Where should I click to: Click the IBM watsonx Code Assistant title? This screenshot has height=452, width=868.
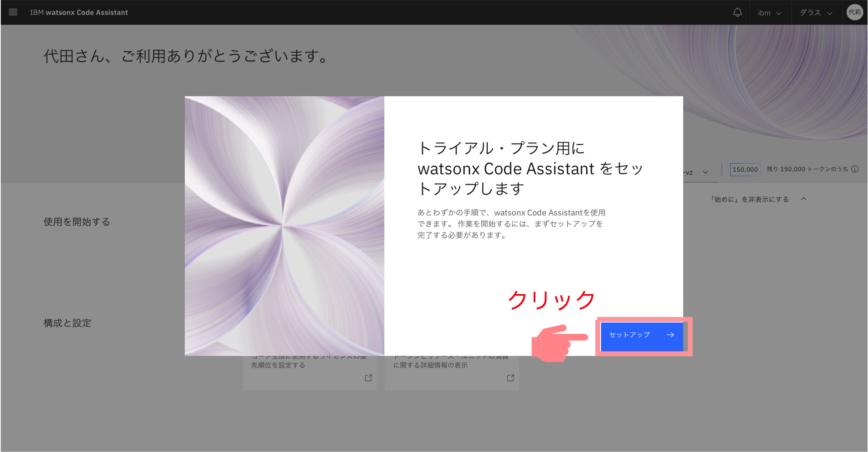79,12
